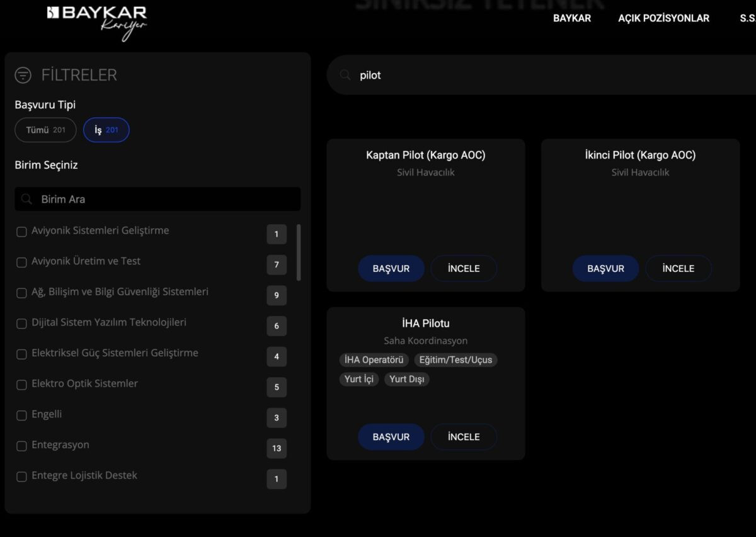Open the BAYKAR menu item

pyautogui.click(x=572, y=18)
